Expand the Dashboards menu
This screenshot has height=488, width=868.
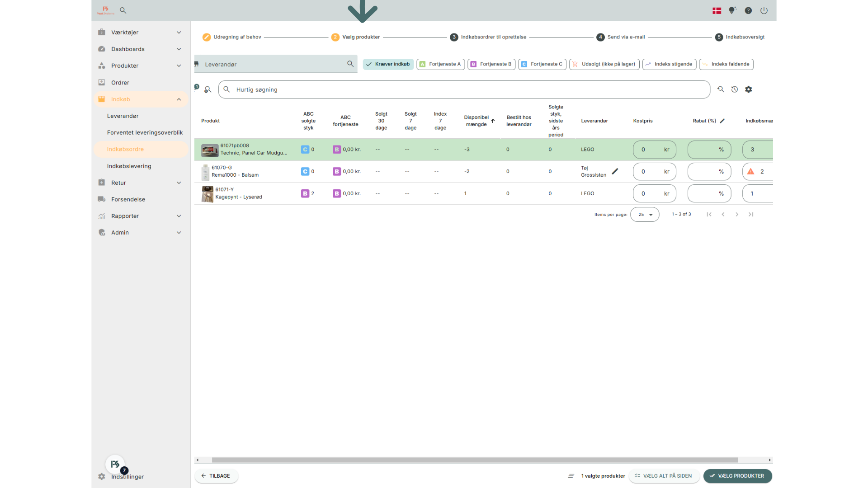(141, 49)
